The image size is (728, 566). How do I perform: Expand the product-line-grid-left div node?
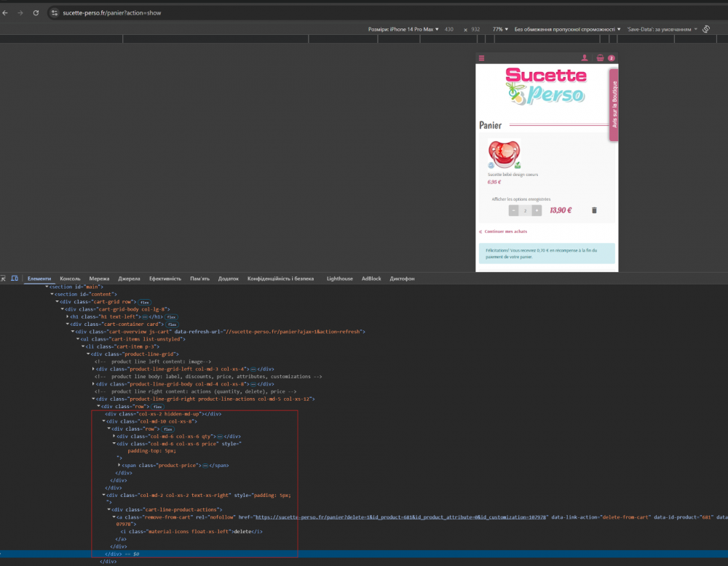94,369
